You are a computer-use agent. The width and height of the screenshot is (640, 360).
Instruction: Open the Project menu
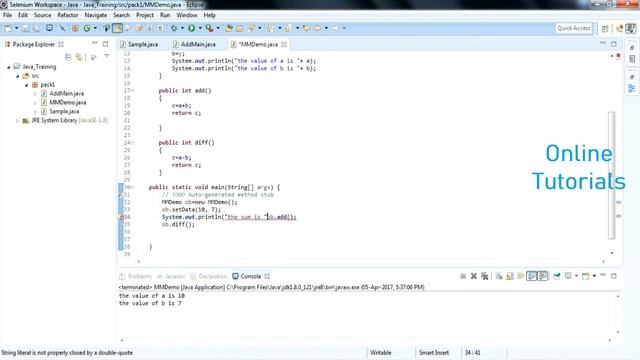click(x=145, y=15)
